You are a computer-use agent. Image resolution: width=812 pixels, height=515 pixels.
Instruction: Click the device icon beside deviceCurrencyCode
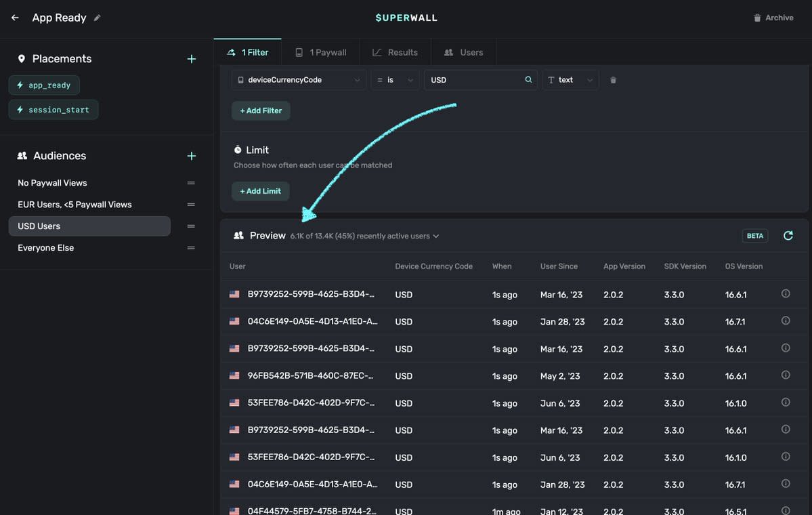241,79
